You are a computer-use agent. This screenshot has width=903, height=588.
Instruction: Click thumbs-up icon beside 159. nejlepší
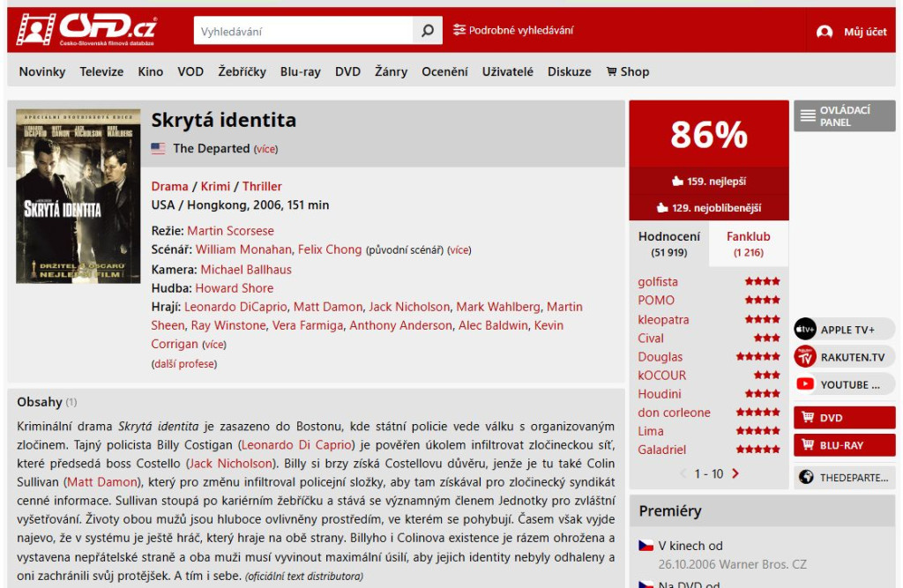(x=678, y=182)
